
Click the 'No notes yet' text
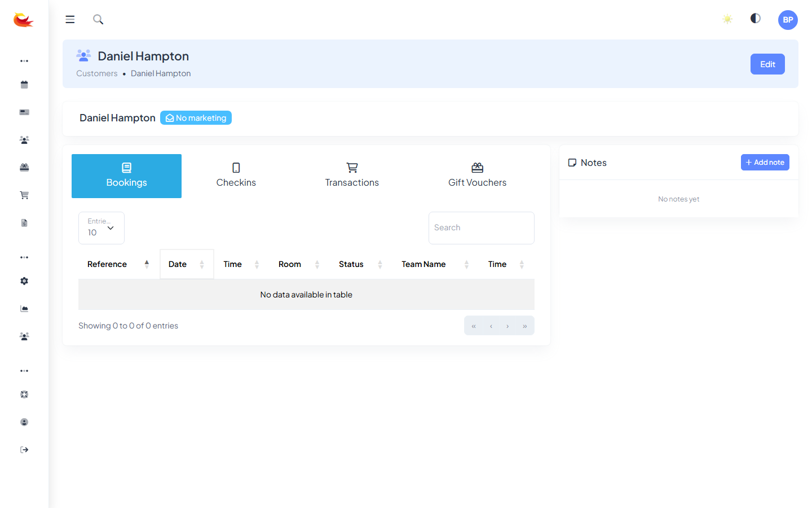(x=679, y=199)
